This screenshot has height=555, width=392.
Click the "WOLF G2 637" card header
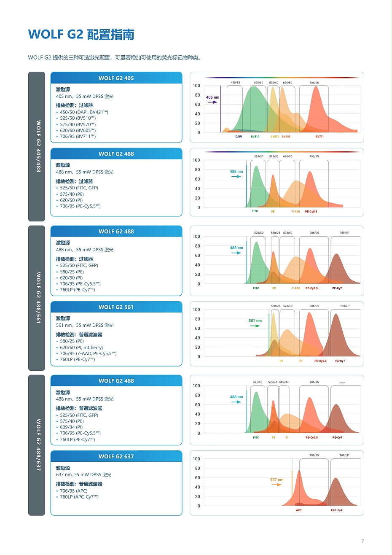116,456
